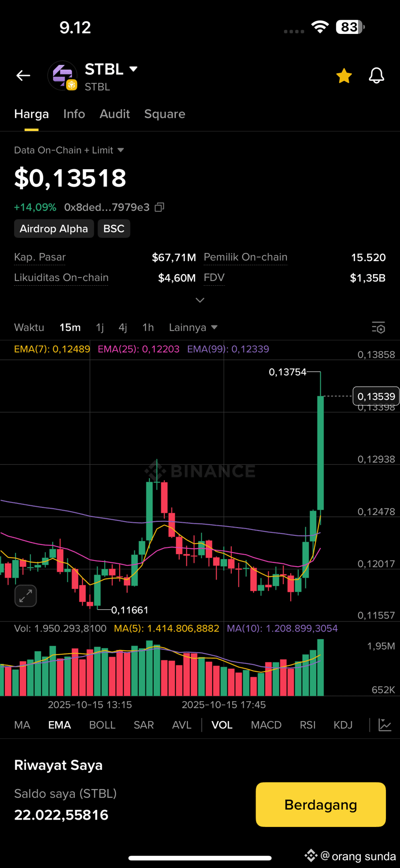The height and width of the screenshot is (868, 400).
Task: Tap the 0,11661 low price label
Action: 130,610
